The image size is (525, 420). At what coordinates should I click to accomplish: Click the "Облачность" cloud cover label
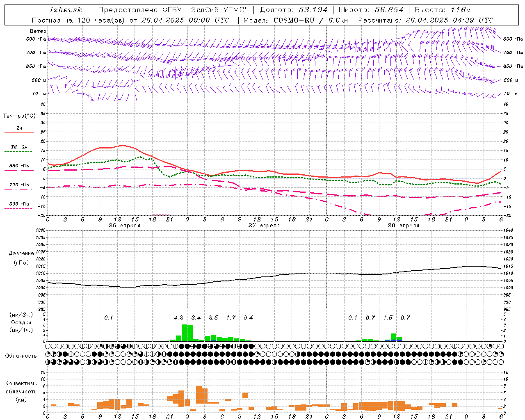pos(21,356)
